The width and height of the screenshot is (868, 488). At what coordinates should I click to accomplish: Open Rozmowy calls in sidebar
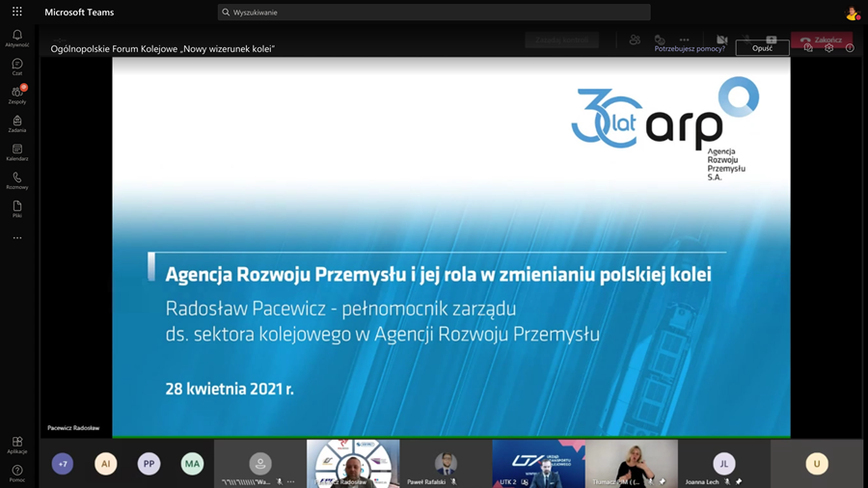pos(17,181)
